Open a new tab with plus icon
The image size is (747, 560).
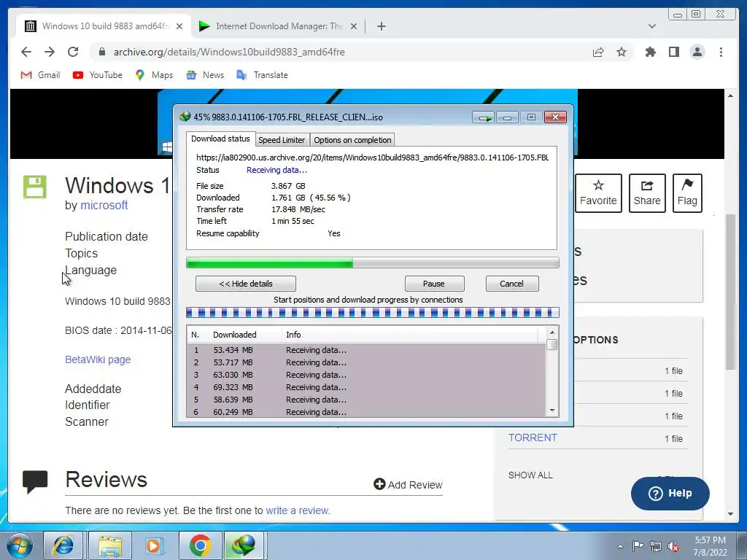[381, 26]
